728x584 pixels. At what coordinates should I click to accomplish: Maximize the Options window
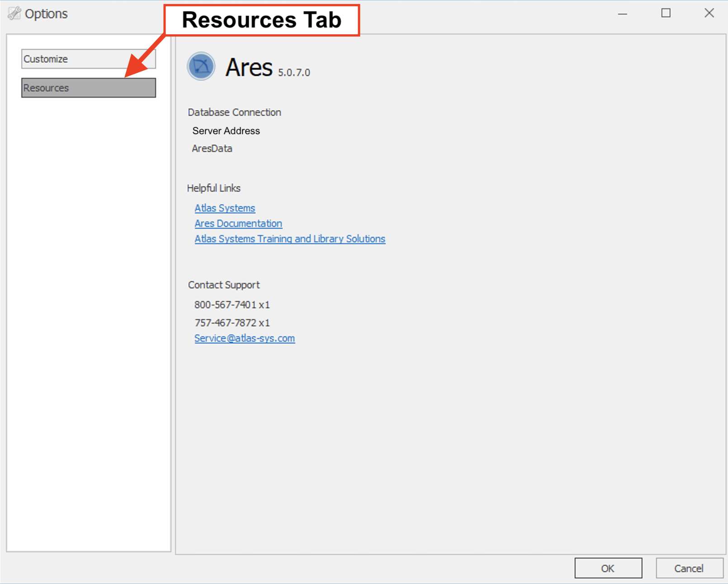[666, 13]
